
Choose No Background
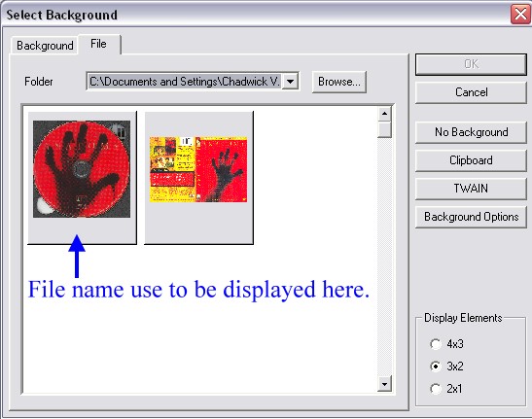[471, 132]
